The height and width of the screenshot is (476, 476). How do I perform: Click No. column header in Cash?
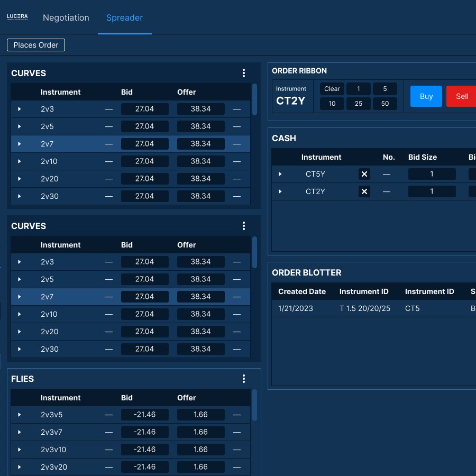[x=389, y=157]
